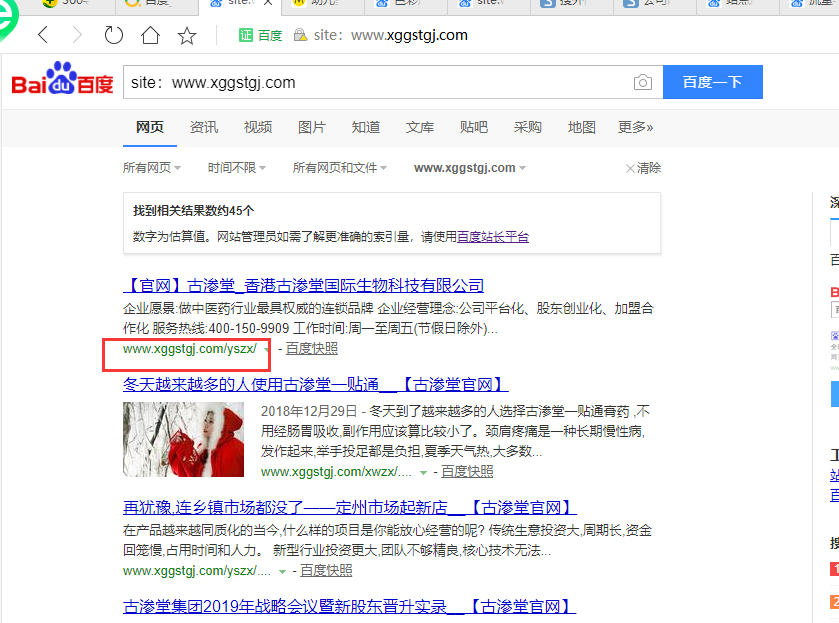The width and height of the screenshot is (839, 623).
Task: Open the 图片 tab
Action: 312,127
